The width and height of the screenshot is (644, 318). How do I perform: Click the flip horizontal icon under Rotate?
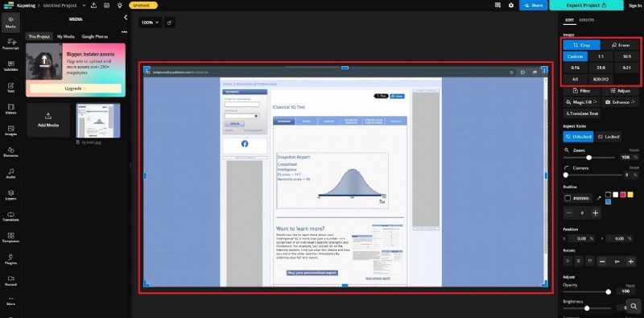(x=579, y=261)
